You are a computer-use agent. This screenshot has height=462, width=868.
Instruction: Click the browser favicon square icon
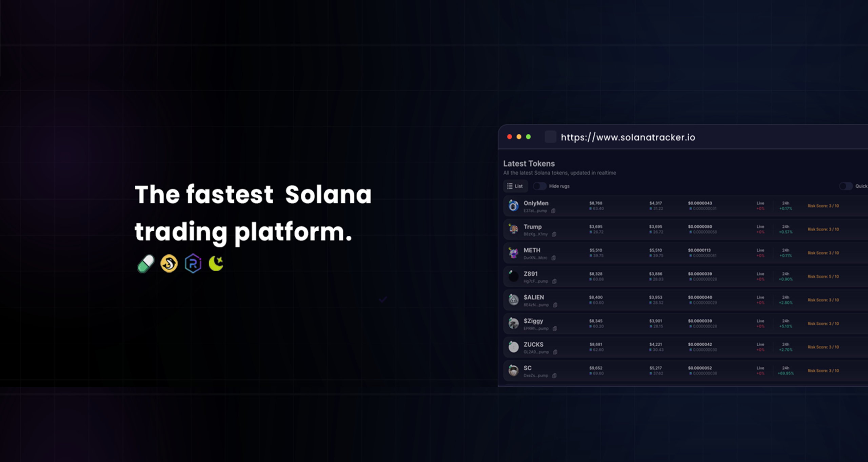point(550,137)
